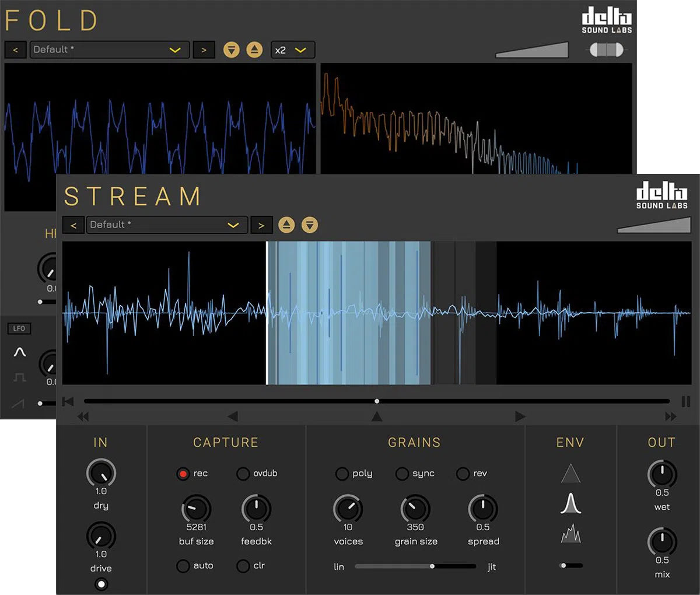Enable poly mode in the GRAINS section

click(342, 474)
